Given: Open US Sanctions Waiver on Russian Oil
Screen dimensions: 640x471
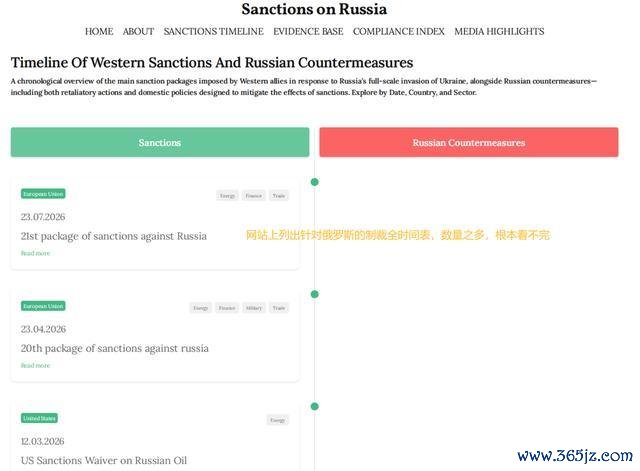Looking at the screenshot, I should click(104, 460).
